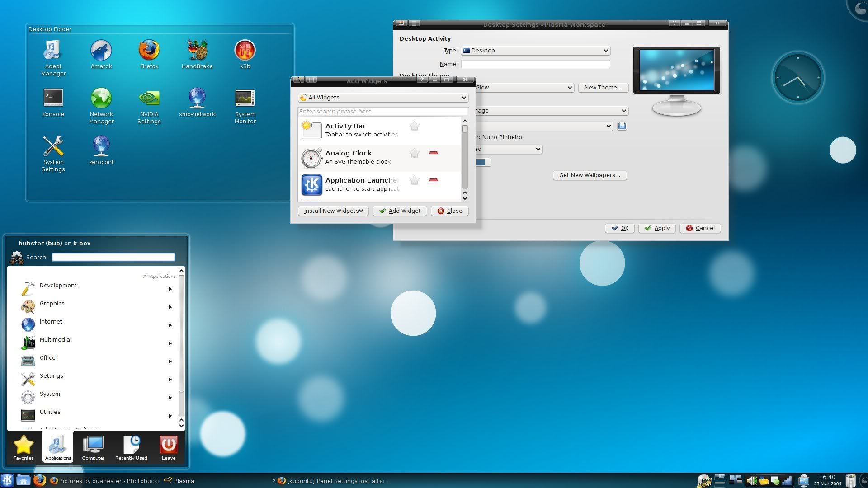The height and width of the screenshot is (488, 868).
Task: Open the file manager folder icon in panel
Action: click(23, 480)
